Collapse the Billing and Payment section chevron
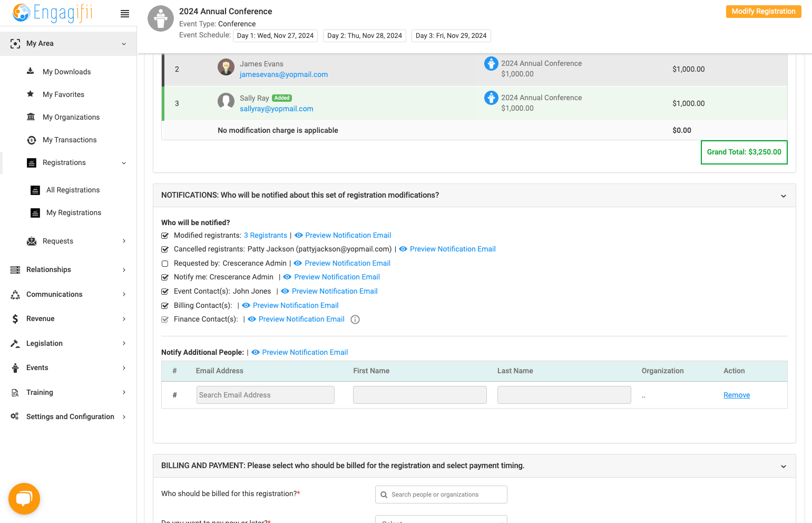Image resolution: width=812 pixels, height=523 pixels. click(x=784, y=467)
